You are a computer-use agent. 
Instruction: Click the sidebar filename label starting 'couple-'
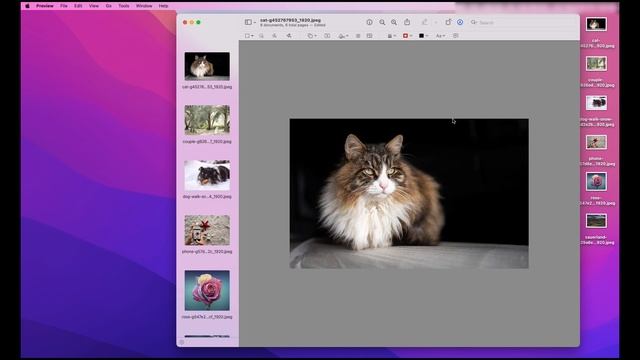207,142
